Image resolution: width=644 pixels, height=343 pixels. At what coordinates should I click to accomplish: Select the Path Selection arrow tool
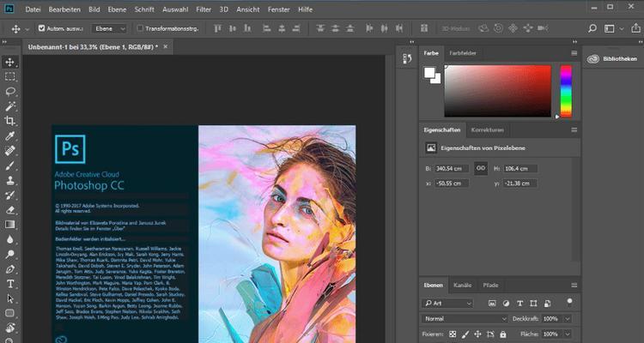[x=9, y=298]
